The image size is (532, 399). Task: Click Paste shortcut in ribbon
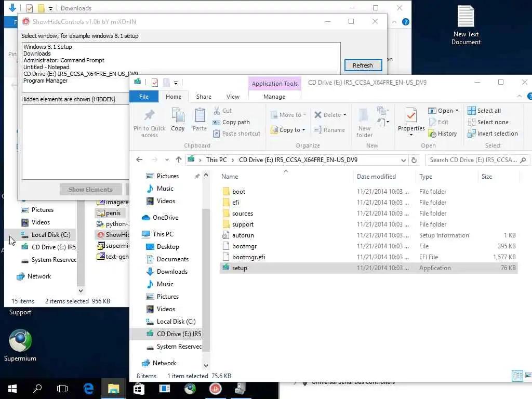pyautogui.click(x=236, y=134)
